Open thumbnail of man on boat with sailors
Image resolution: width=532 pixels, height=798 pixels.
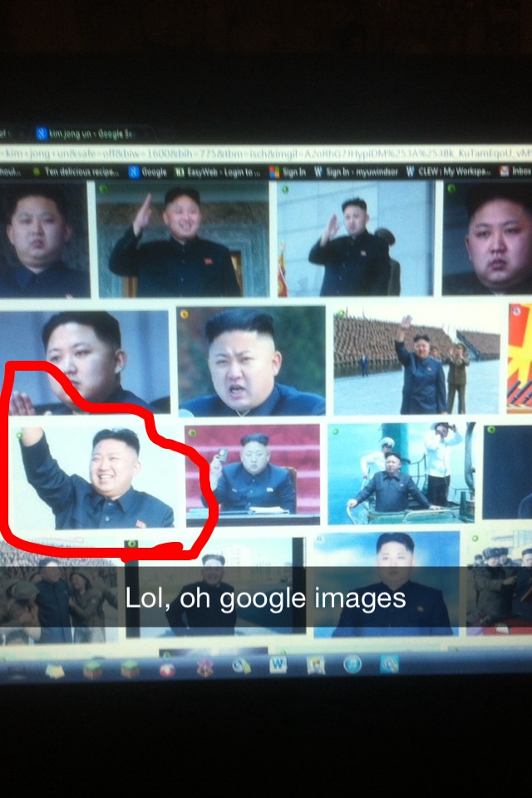coord(401,472)
